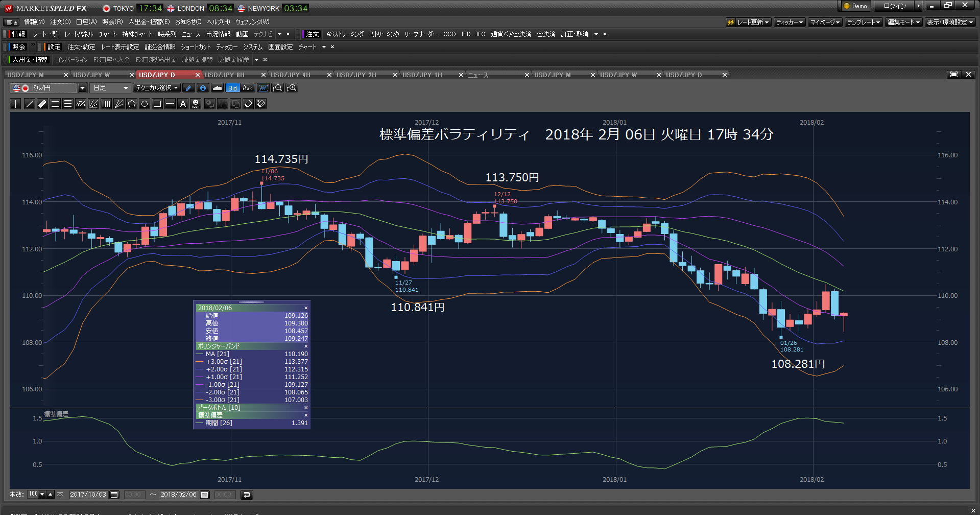Click the eraser tool icon
980x515 pixels.
tap(248, 104)
